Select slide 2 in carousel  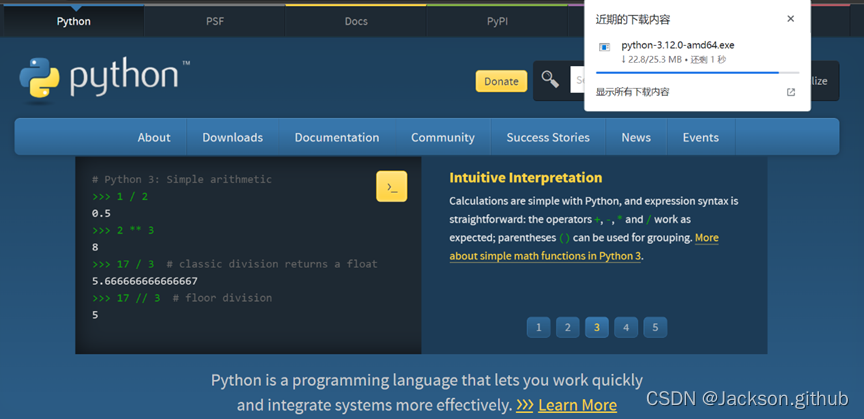coord(567,327)
